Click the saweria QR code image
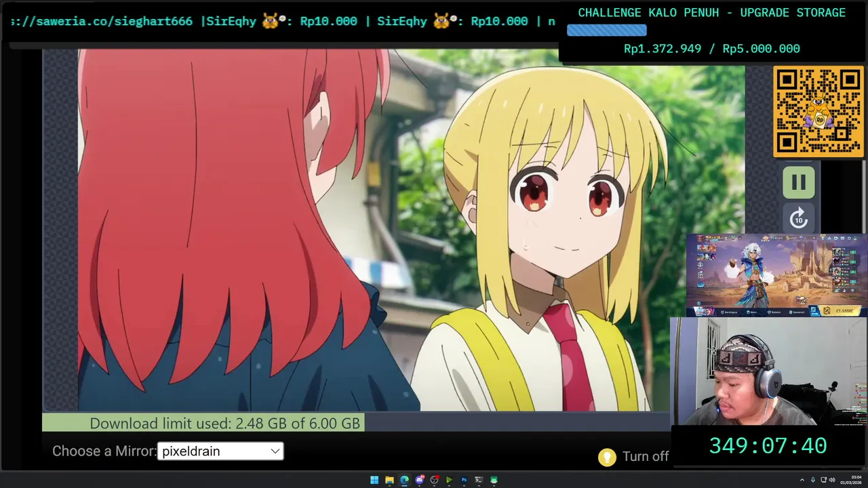Screen dimensions: 868x488 point(818,111)
